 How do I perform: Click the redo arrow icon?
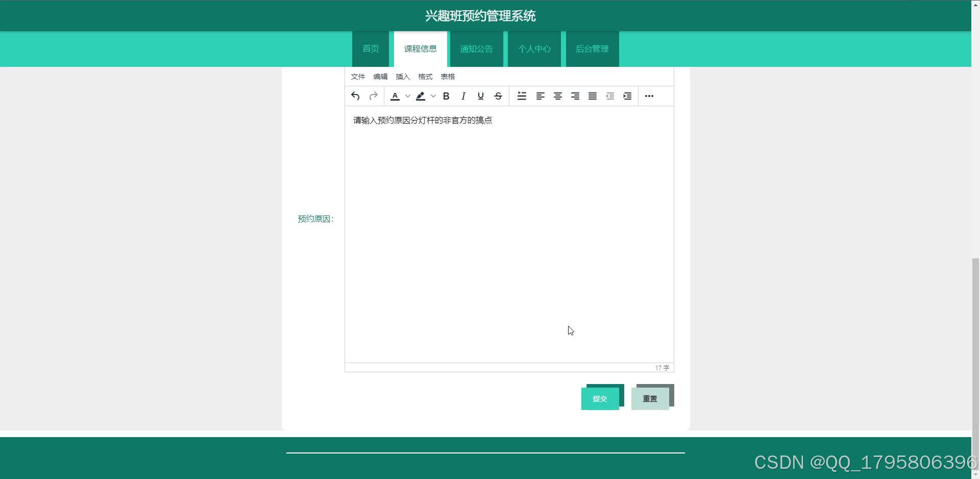373,96
